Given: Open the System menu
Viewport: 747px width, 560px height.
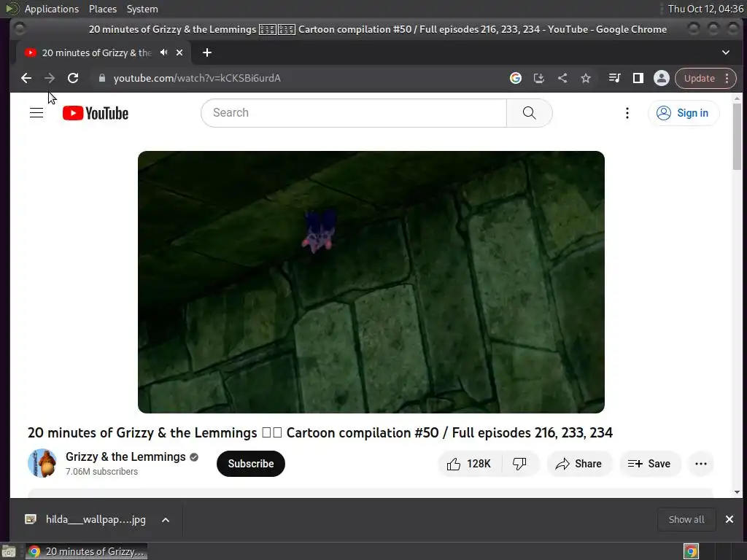Looking at the screenshot, I should 142,9.
